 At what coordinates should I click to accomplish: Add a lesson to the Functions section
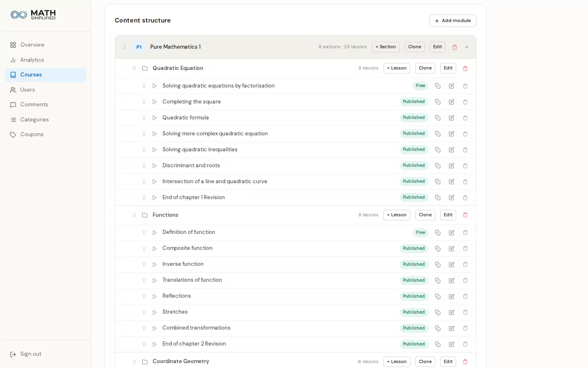pyautogui.click(x=397, y=215)
